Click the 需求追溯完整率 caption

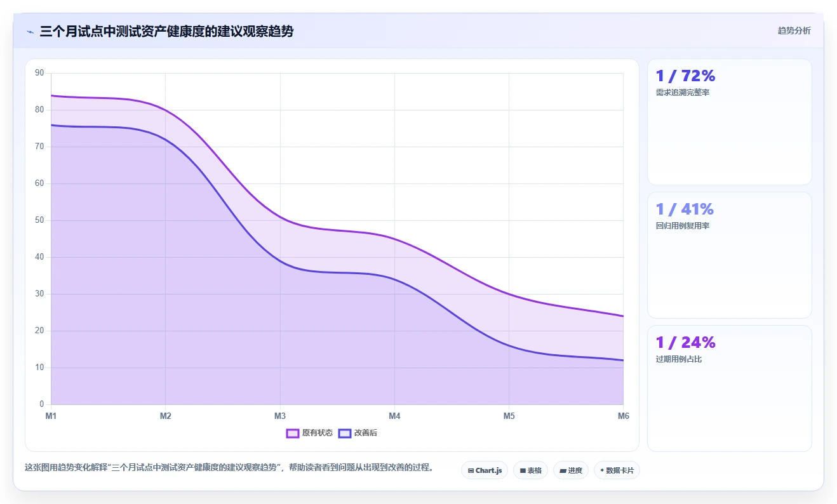click(x=683, y=93)
